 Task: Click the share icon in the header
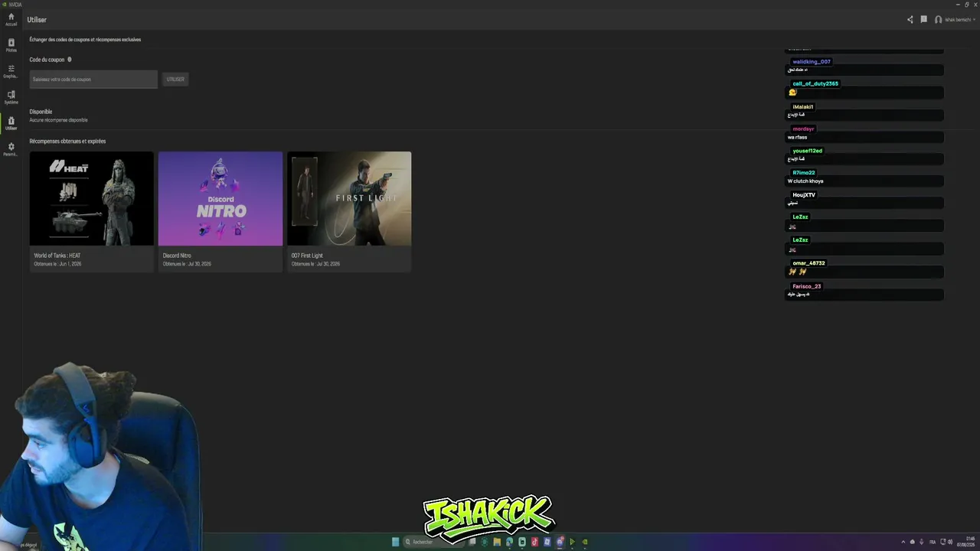(910, 20)
